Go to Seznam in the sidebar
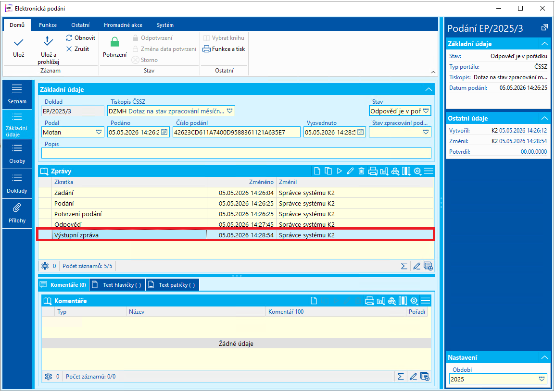Screen dimensions: 555x392 tap(17, 94)
